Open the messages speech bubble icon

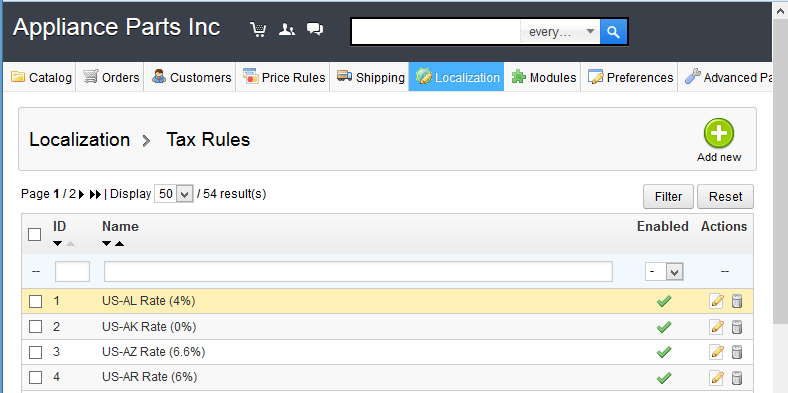point(315,29)
